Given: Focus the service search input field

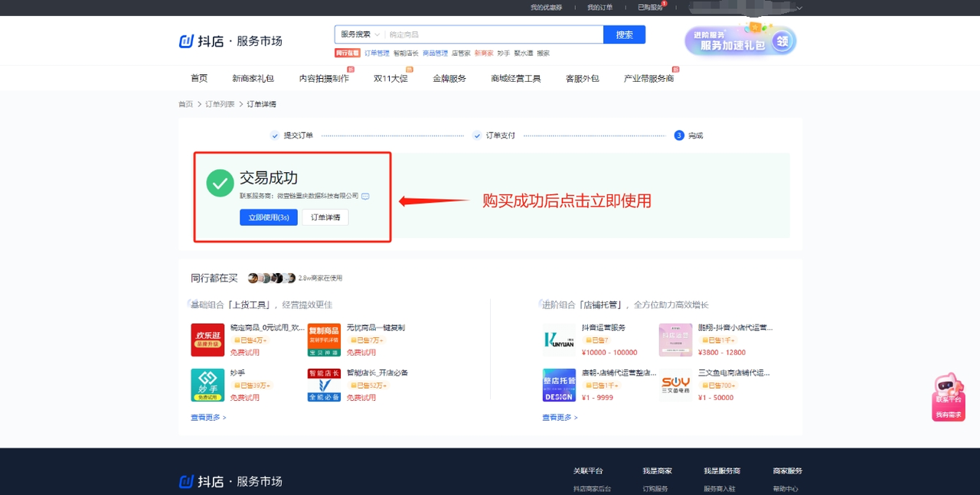Looking at the screenshot, I should (x=495, y=34).
